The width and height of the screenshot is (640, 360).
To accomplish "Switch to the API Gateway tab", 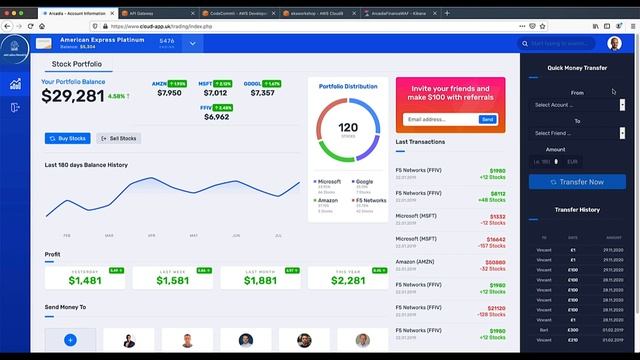I will (x=158, y=13).
